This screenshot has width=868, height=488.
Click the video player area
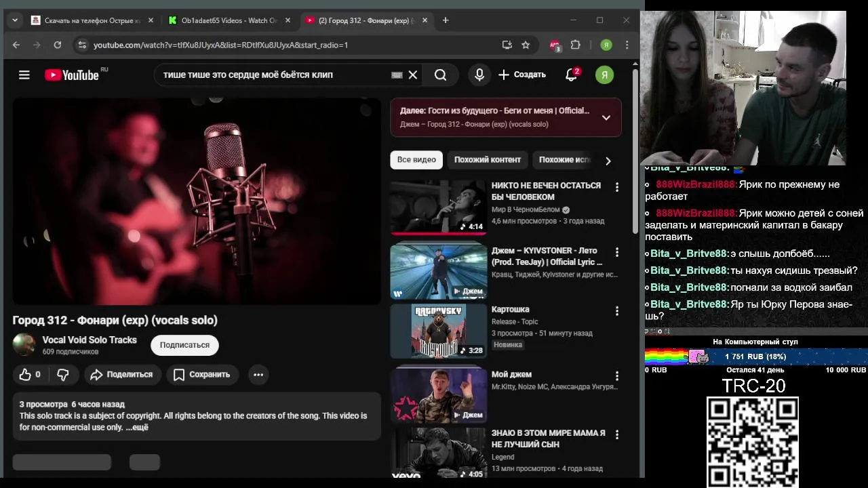click(x=197, y=201)
